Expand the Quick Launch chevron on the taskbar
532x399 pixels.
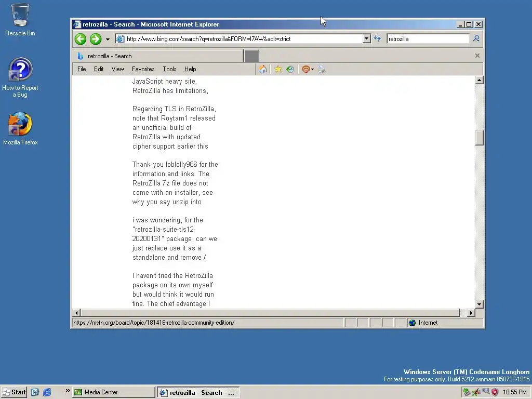click(x=68, y=391)
